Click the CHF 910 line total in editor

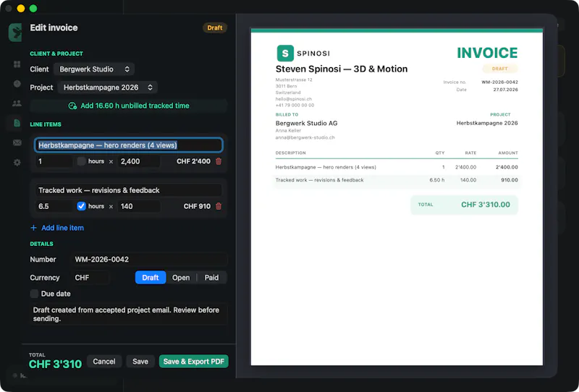[197, 206]
